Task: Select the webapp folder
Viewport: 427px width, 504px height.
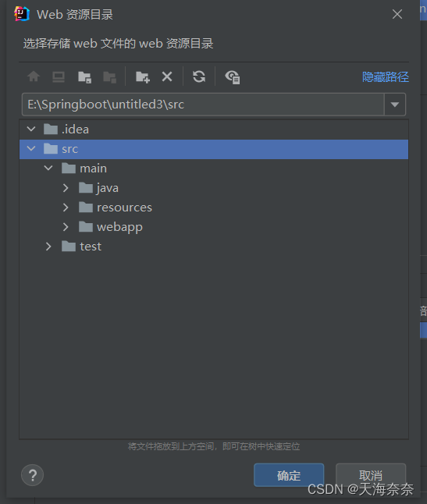Action: pos(111,227)
